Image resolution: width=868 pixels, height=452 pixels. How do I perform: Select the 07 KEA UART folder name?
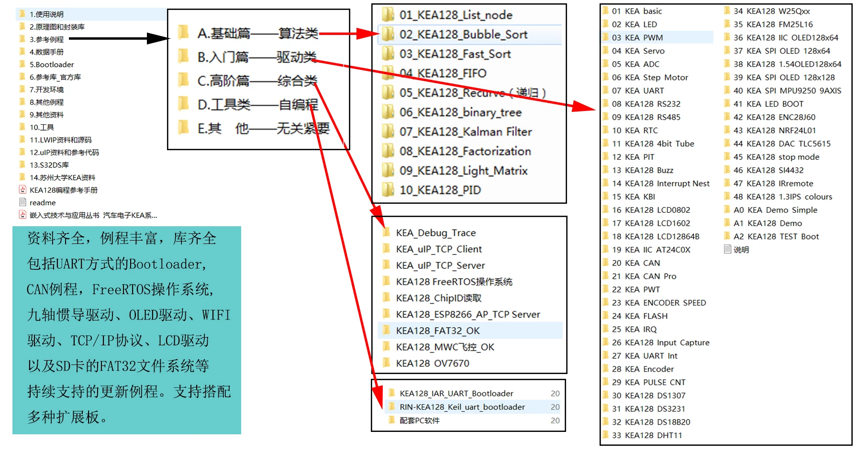tap(638, 90)
